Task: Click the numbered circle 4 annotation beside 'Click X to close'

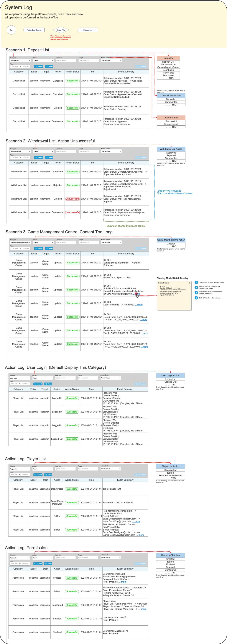Action: (196, 298)
